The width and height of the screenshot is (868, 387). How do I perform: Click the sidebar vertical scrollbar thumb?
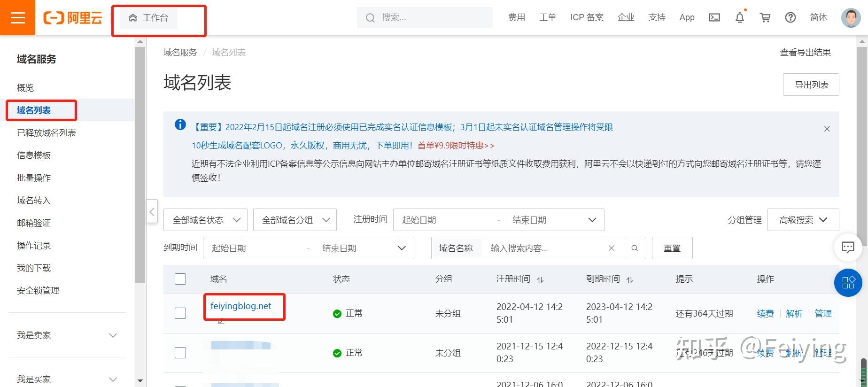(x=140, y=164)
